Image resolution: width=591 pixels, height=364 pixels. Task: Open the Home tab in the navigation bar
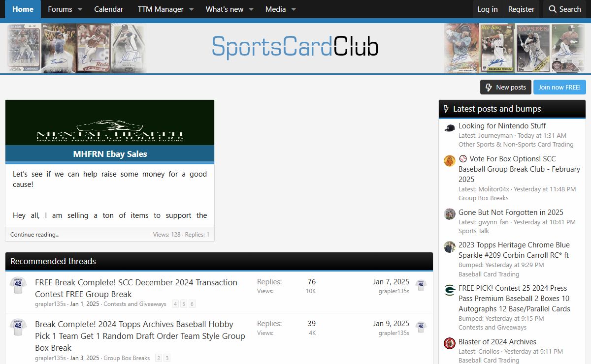tap(23, 9)
